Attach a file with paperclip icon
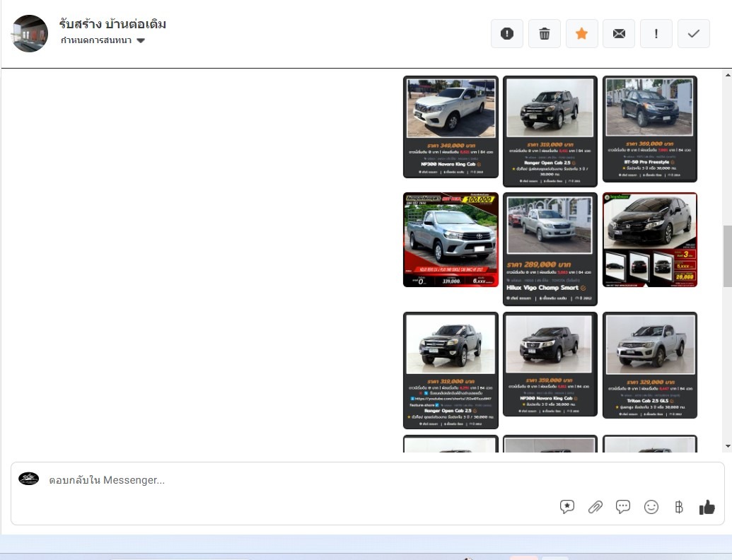 [x=596, y=507]
